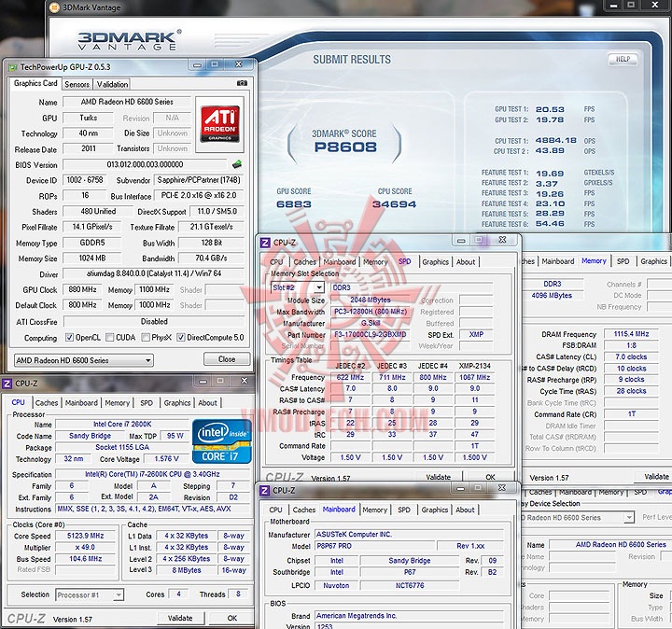Minimize the GPU-Z window
The width and height of the screenshot is (672, 629).
[x=197, y=64]
